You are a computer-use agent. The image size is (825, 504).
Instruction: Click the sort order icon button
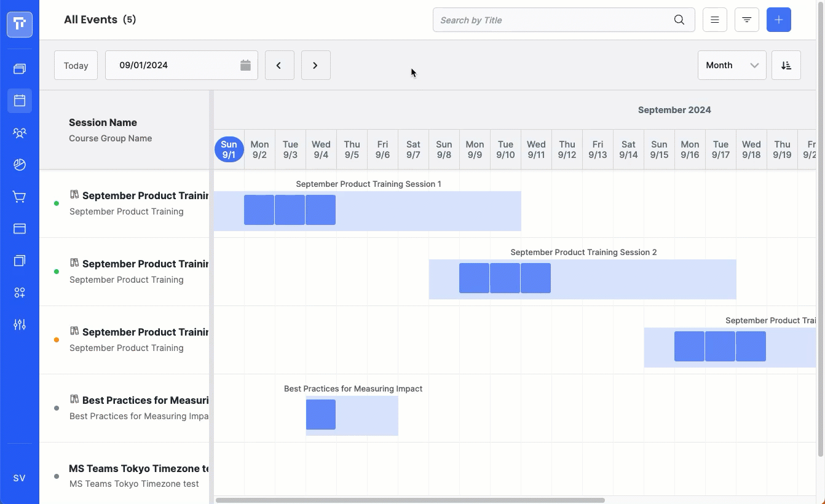pos(786,65)
